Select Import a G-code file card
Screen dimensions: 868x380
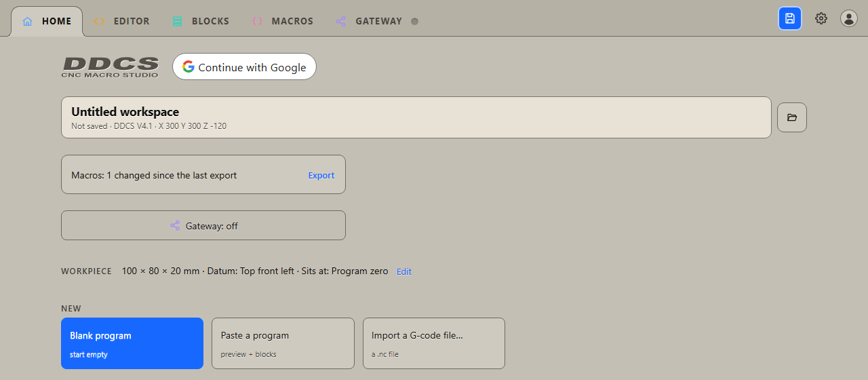(434, 343)
